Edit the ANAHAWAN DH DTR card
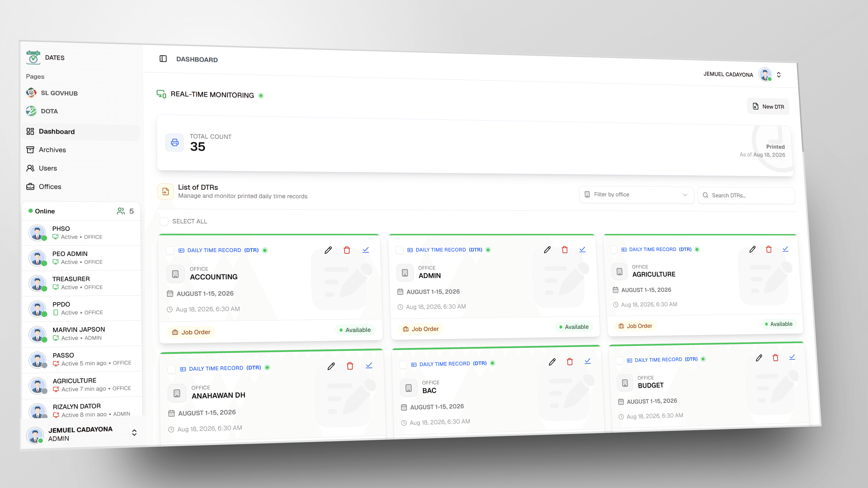 click(x=331, y=366)
